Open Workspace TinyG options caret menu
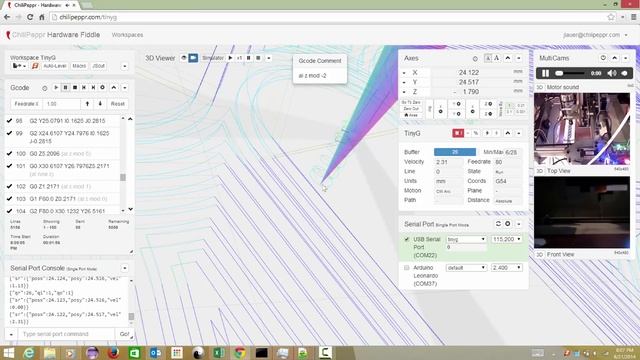Screen dimensions: 640x360 coord(124,66)
